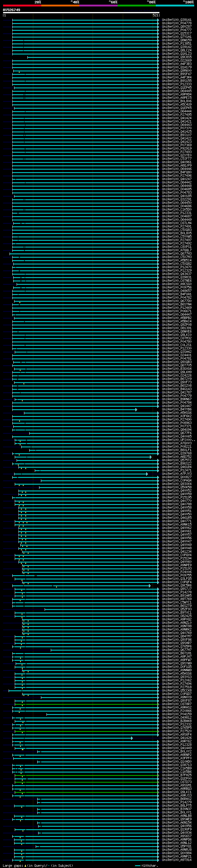Click arrowhead of truncated UniRef100_Q41426 alignment
This screenshot has width=197, height=868.
coord(132,738)
